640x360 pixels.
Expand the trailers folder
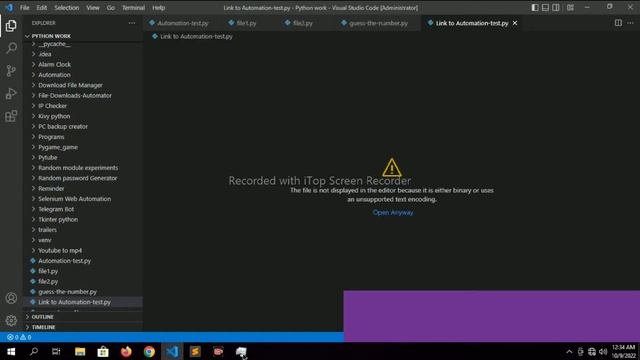pyautogui.click(x=47, y=230)
